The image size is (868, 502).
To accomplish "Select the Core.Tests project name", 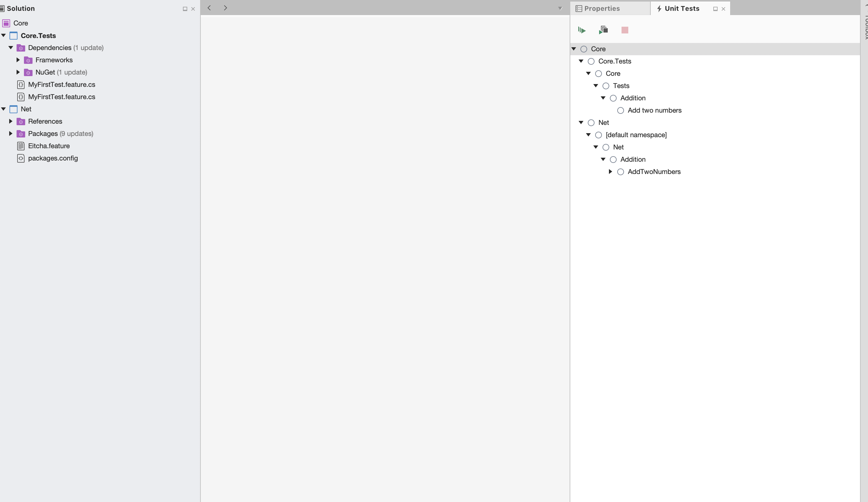I will click(x=38, y=36).
